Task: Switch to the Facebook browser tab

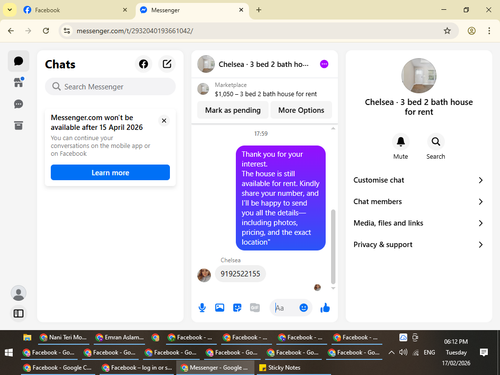Action: [x=75, y=10]
